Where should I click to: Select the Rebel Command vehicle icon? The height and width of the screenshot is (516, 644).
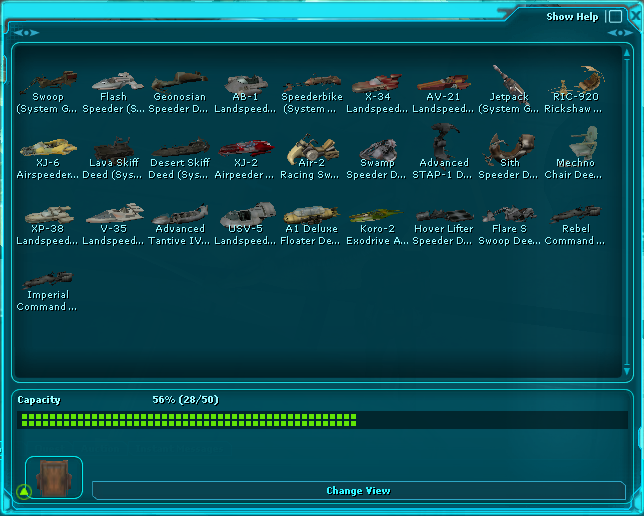pyautogui.click(x=576, y=214)
